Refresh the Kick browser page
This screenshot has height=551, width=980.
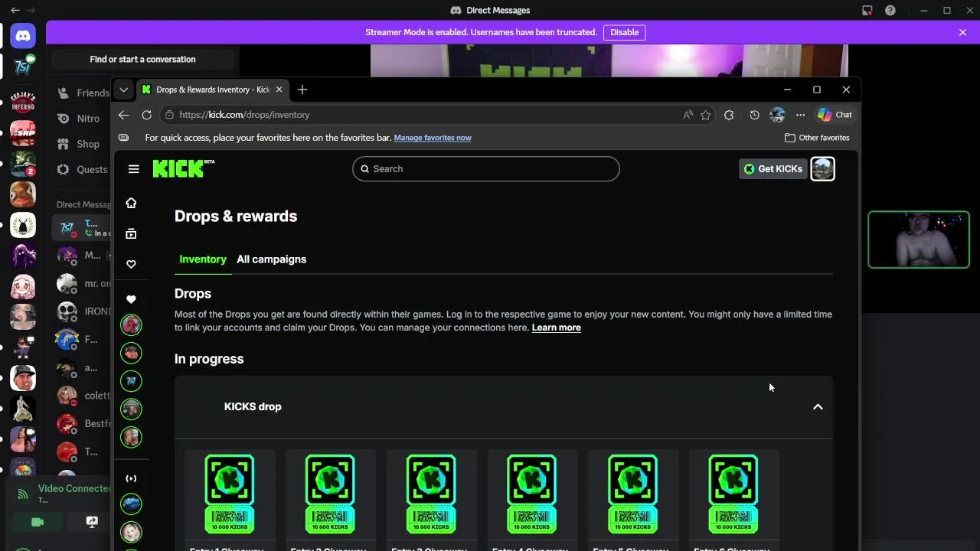pos(146,115)
